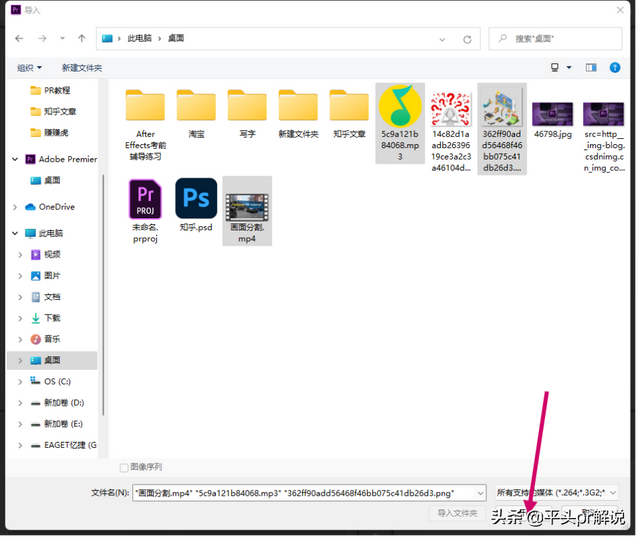
Task: Open 下载 folder in sidebar
Action: pos(46,318)
